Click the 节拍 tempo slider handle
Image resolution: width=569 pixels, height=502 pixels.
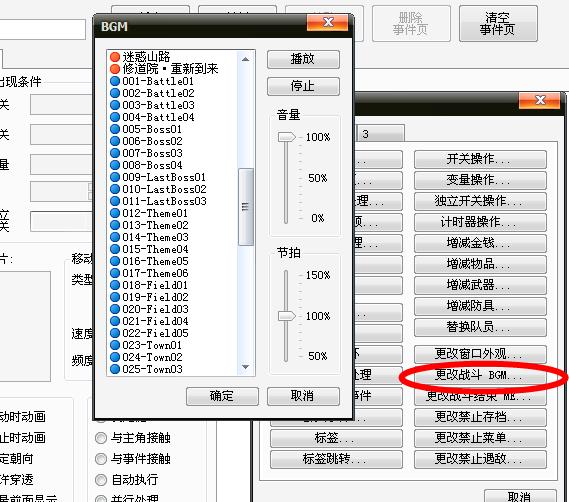pyautogui.click(x=287, y=316)
